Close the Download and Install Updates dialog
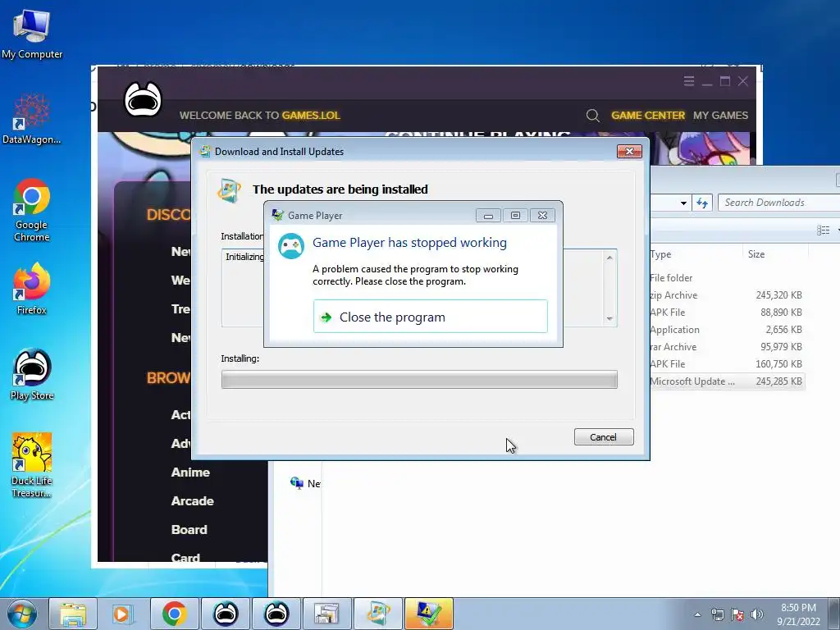Image resolution: width=840 pixels, height=630 pixels. click(x=629, y=152)
